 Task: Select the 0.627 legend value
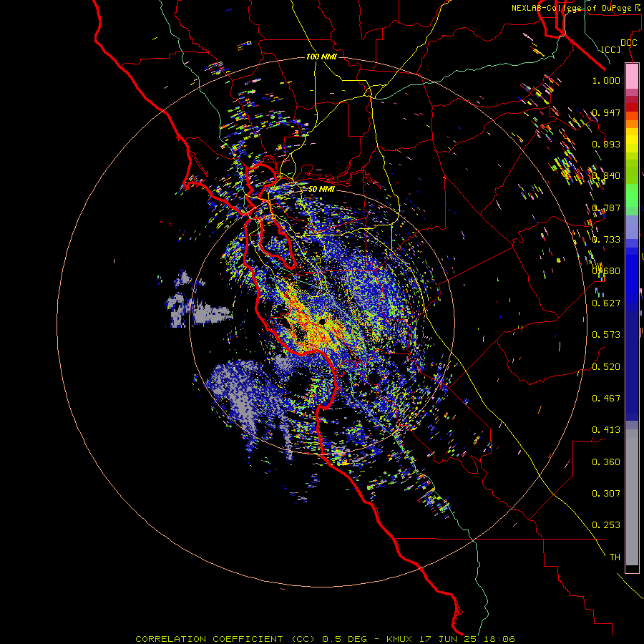[606, 303]
